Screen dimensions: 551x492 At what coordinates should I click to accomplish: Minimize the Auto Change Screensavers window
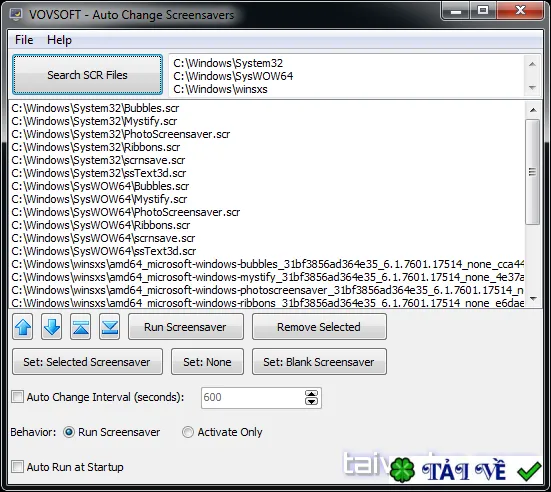pyautogui.click(x=456, y=11)
